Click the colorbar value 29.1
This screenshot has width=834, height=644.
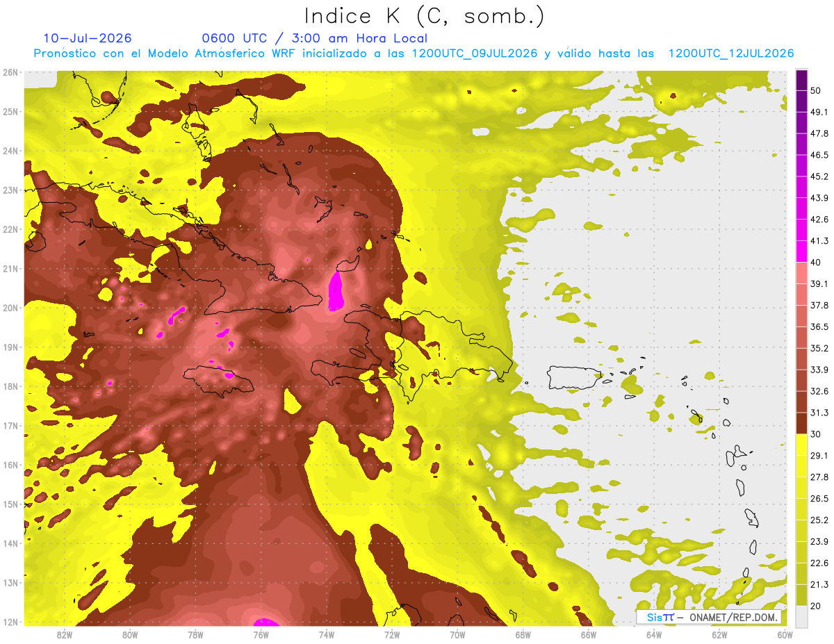pyautogui.click(x=820, y=456)
